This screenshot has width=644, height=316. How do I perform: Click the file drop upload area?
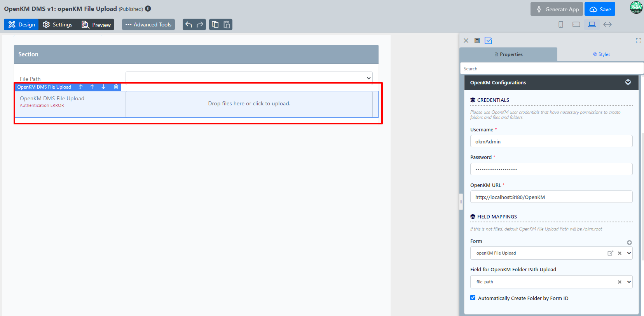coord(249,104)
